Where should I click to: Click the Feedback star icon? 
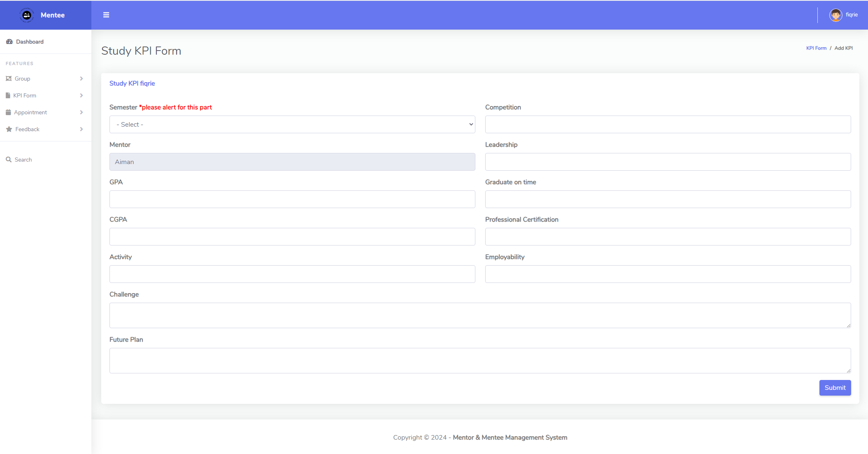tap(9, 129)
